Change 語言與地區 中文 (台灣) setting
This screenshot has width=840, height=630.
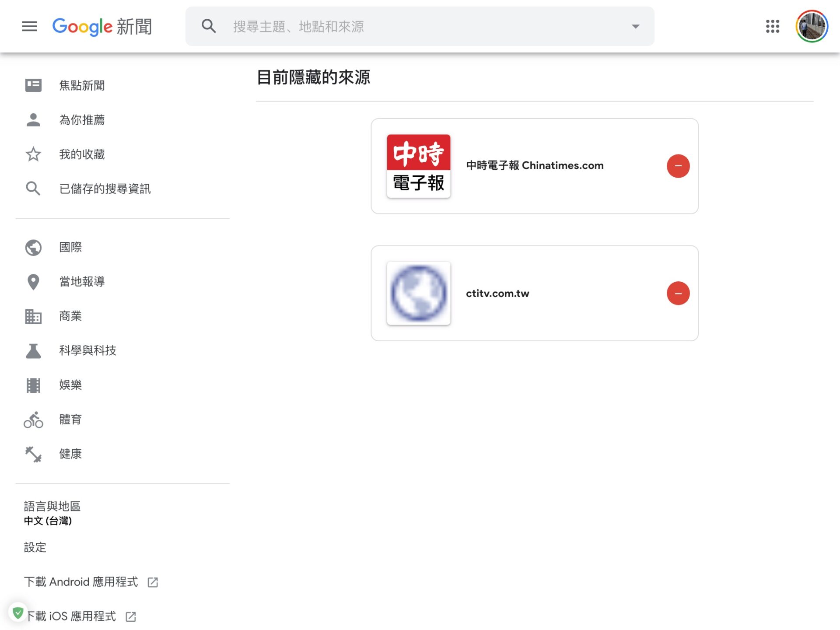pos(52,513)
